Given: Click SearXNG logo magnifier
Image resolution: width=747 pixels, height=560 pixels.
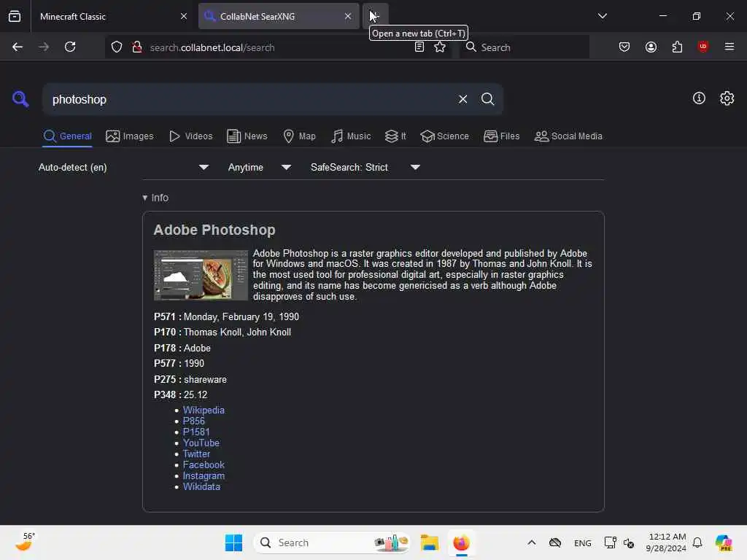Looking at the screenshot, I should click(x=20, y=99).
